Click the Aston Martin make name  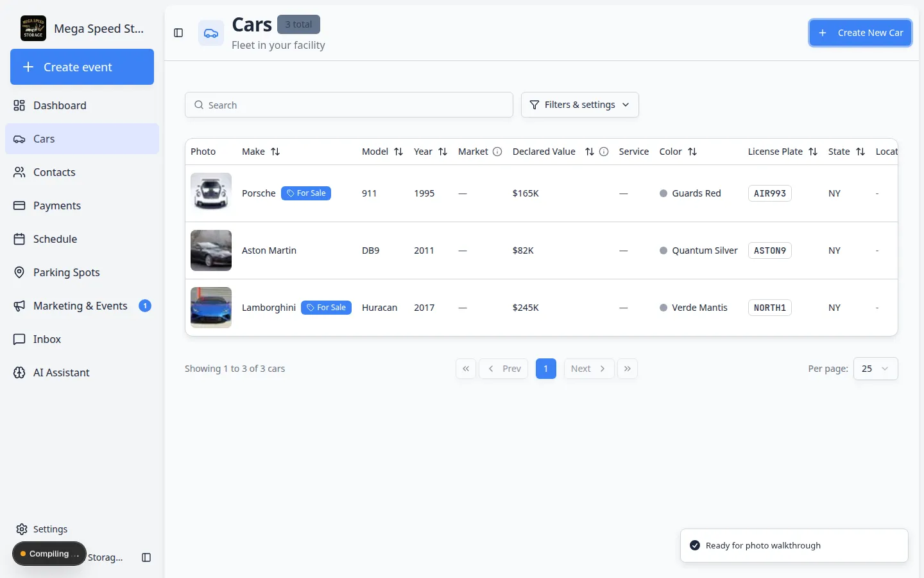pos(269,250)
